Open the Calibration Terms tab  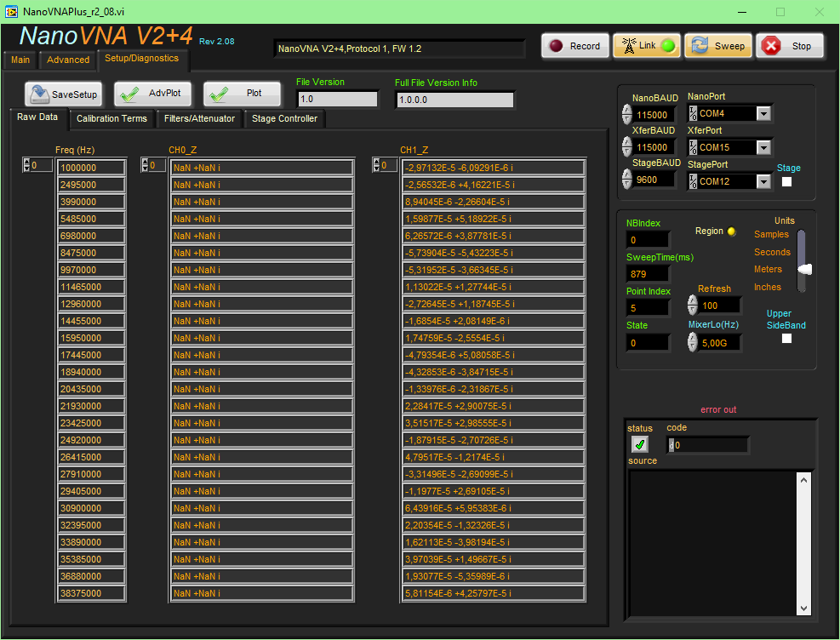click(x=111, y=118)
